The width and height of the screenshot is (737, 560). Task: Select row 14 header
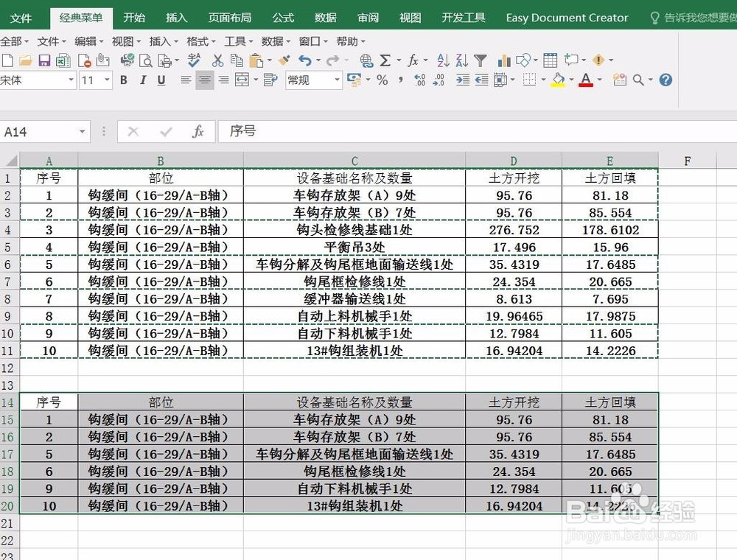8,402
